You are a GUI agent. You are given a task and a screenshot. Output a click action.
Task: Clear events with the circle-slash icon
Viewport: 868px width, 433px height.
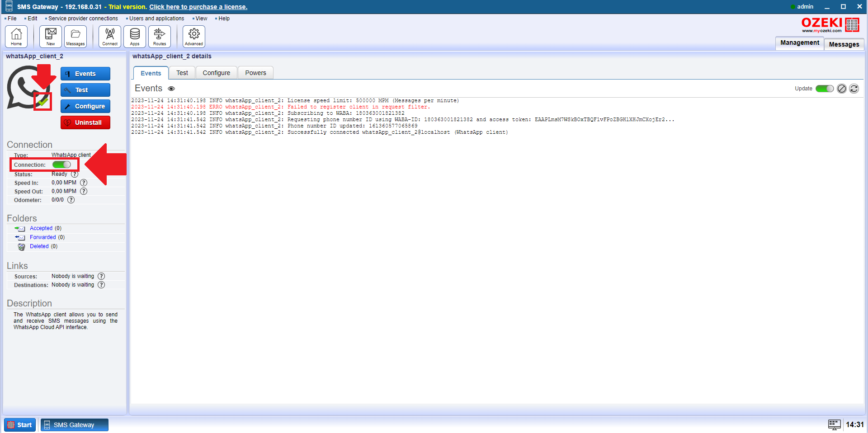tap(841, 89)
